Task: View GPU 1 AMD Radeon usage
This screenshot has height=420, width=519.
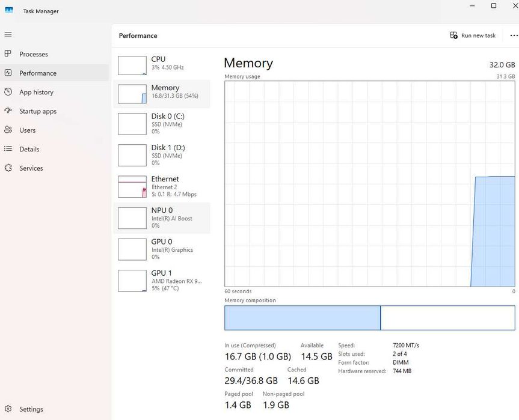Action: coord(161,280)
